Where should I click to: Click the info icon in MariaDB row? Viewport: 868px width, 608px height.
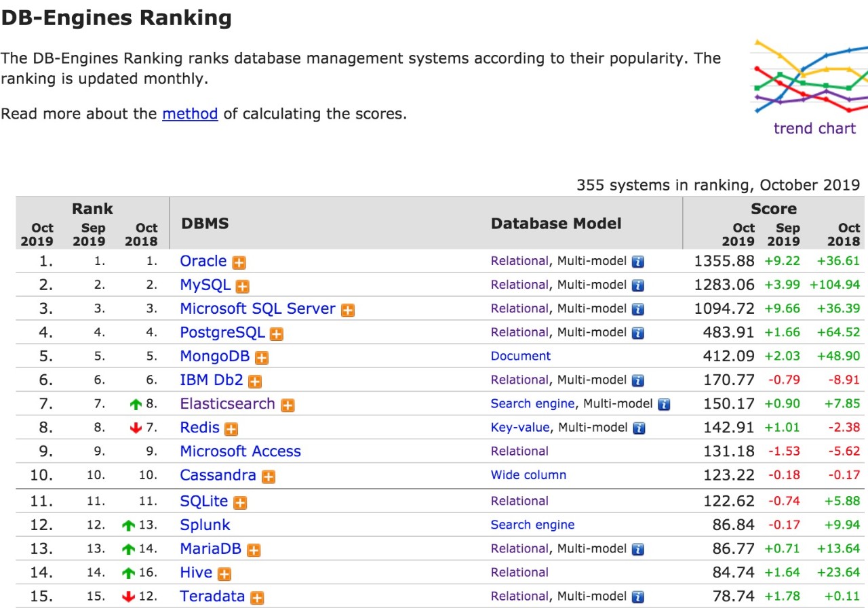coord(638,550)
